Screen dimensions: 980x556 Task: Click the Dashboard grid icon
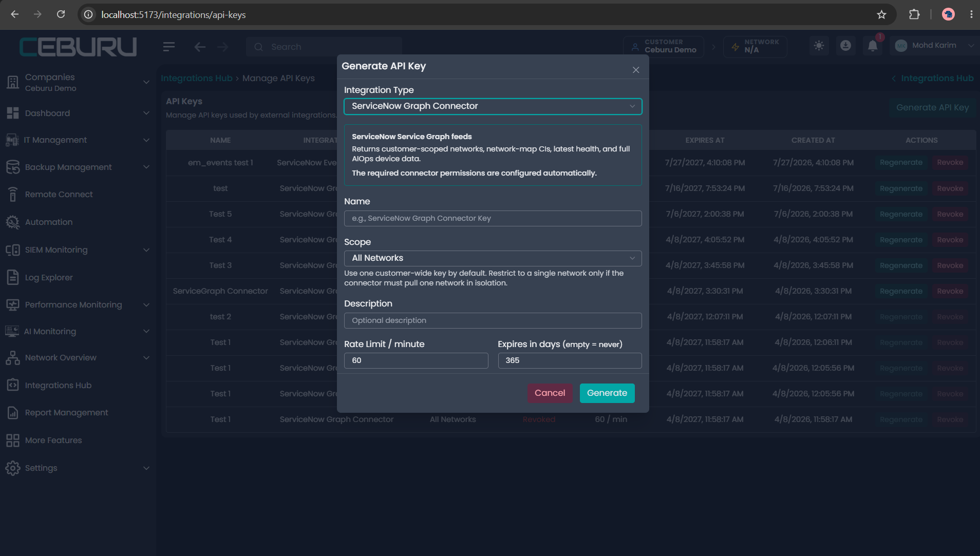[13, 113]
